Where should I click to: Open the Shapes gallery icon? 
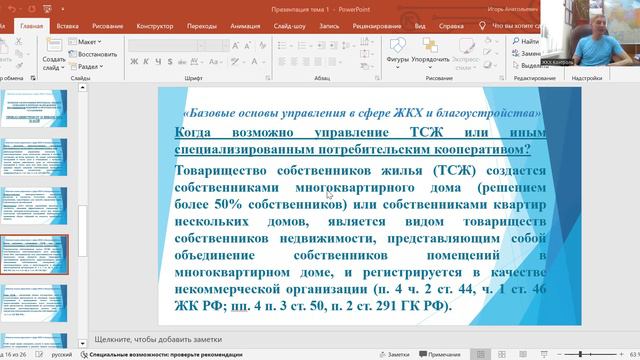click(398, 45)
